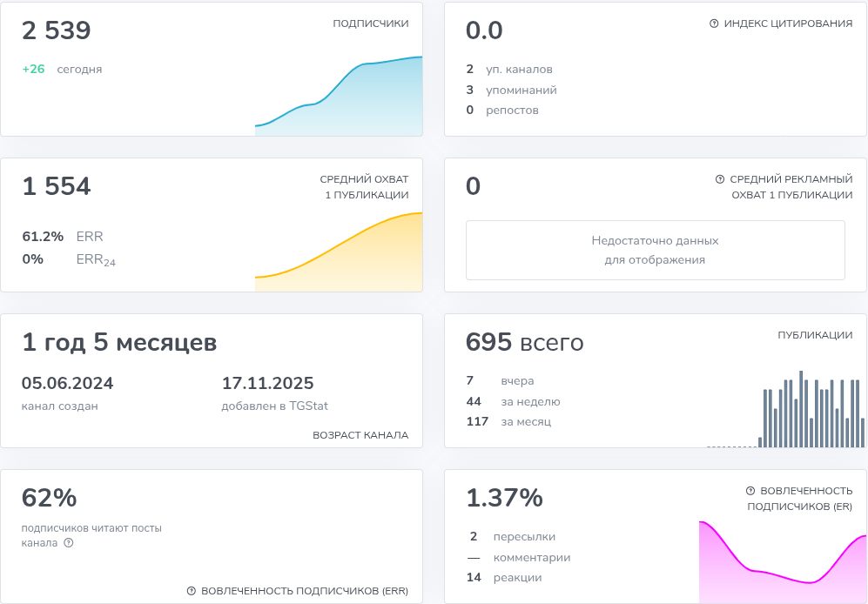Screen dimensions: 868x604
Task: Select the 2 539 subscribers count
Action: tap(57, 31)
